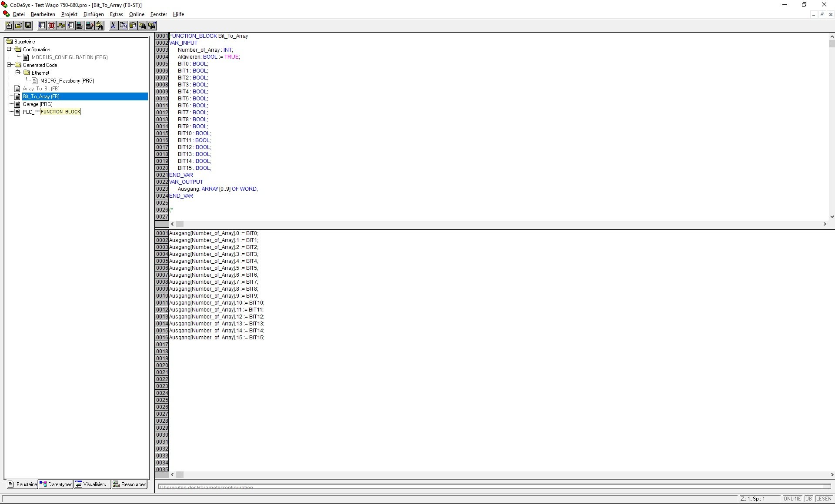This screenshot has height=504, width=835.
Task: Click the Cut scissors icon
Action: (x=113, y=26)
